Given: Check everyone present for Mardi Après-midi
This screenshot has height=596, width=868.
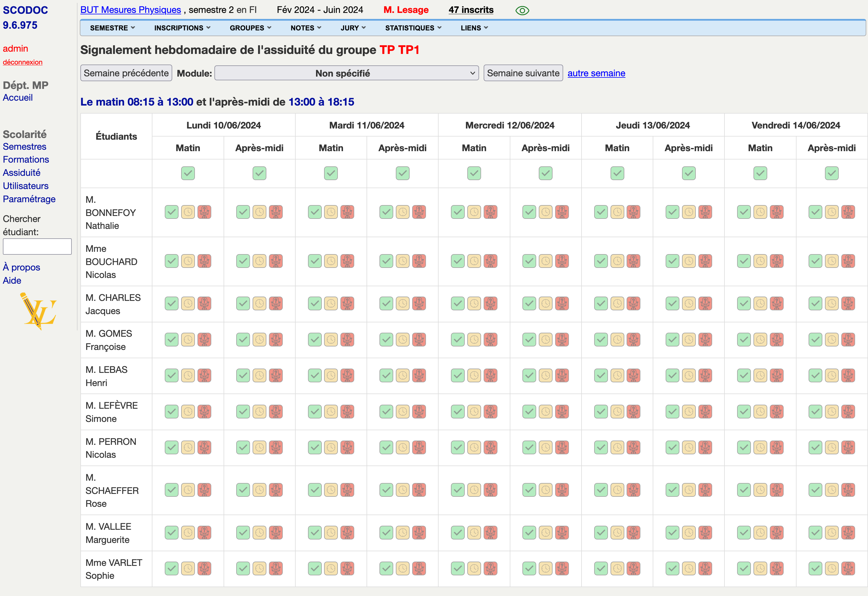Looking at the screenshot, I should [x=402, y=173].
